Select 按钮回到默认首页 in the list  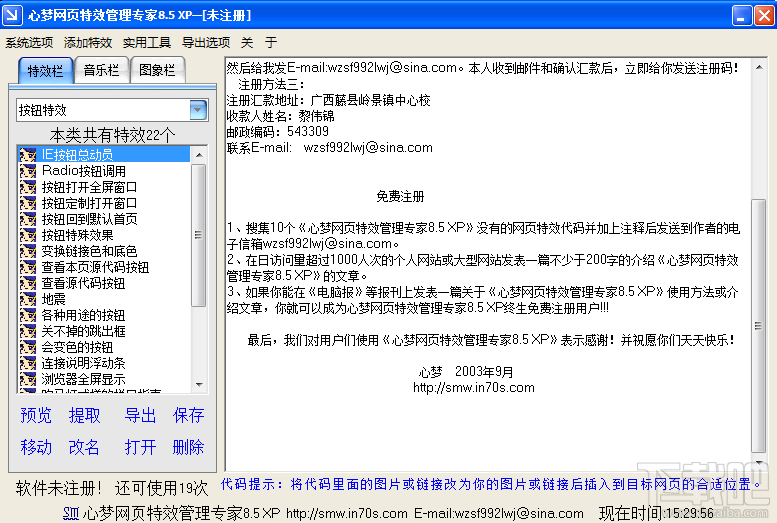tap(104, 219)
